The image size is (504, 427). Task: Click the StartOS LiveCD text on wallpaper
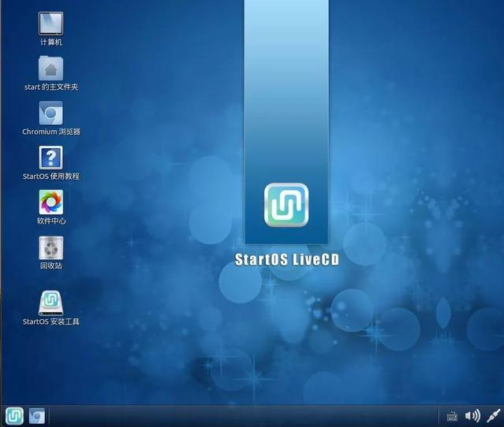(x=286, y=259)
